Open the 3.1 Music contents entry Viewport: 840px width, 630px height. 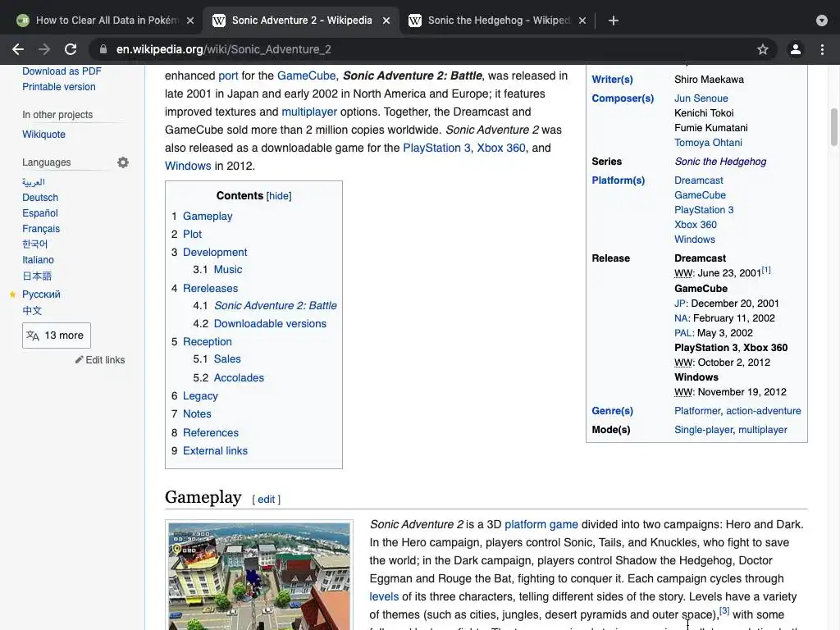click(x=228, y=269)
